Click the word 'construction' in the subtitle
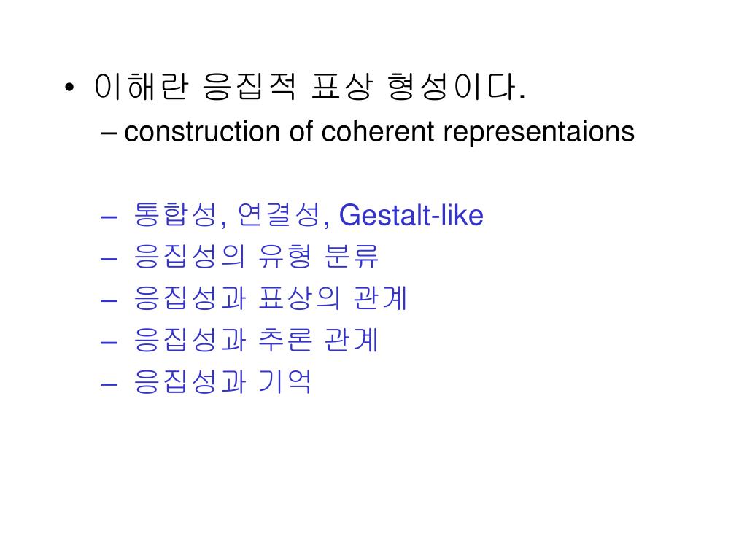The image size is (747, 560). tap(202, 132)
